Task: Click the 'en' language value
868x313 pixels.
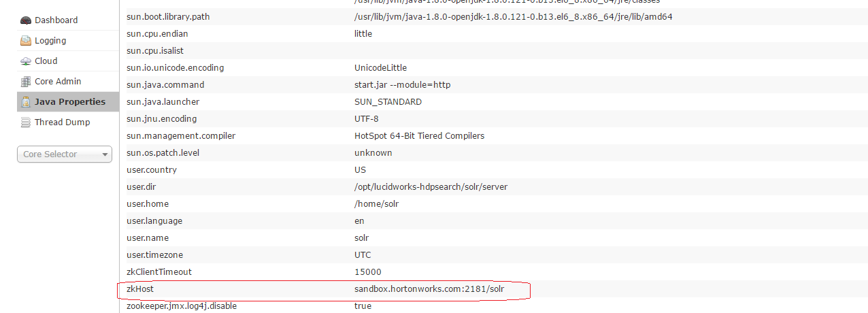Action: click(x=359, y=221)
